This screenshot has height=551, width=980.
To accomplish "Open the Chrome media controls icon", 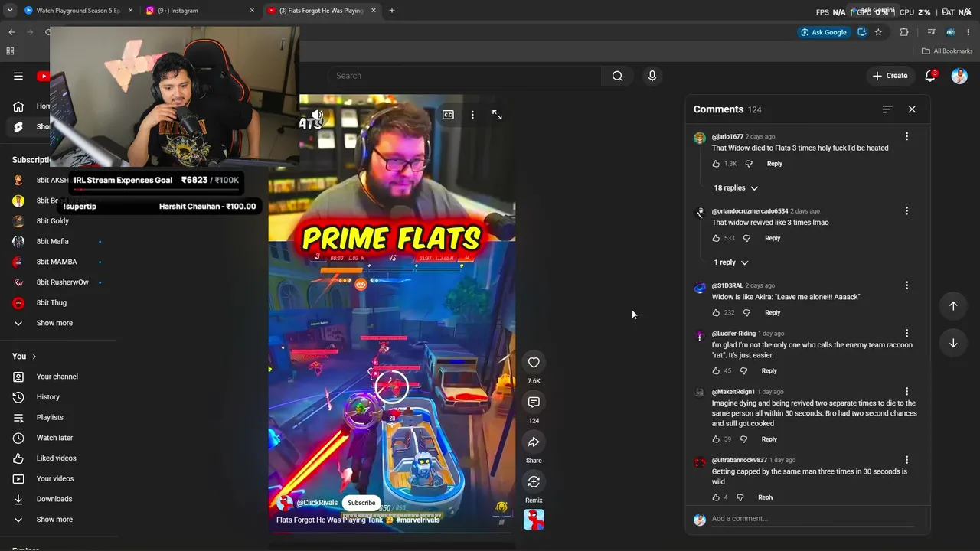I will pyautogui.click(x=931, y=32).
